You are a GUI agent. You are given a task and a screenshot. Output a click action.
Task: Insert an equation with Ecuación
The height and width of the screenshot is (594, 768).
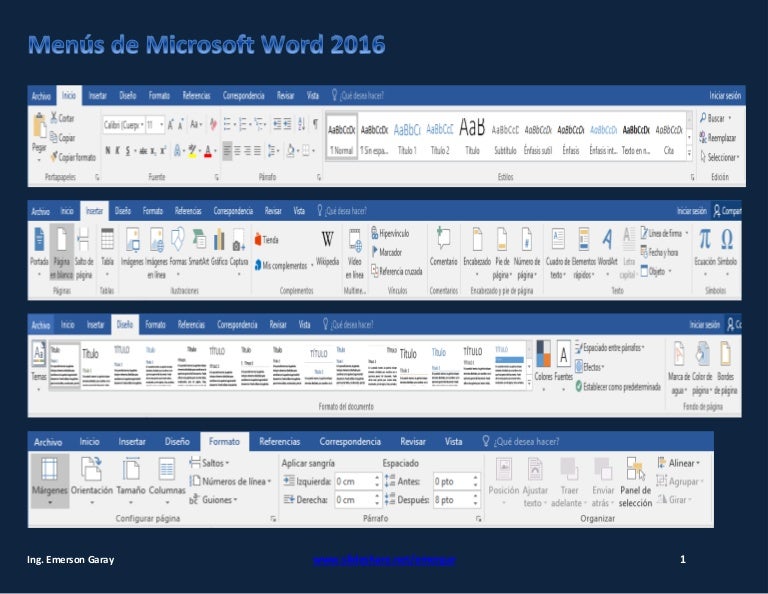704,240
